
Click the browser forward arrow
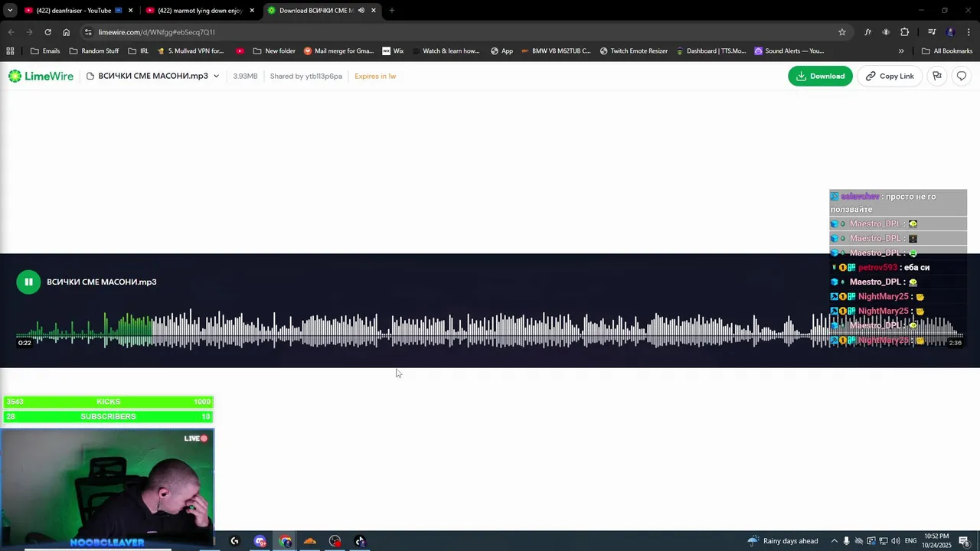click(29, 32)
